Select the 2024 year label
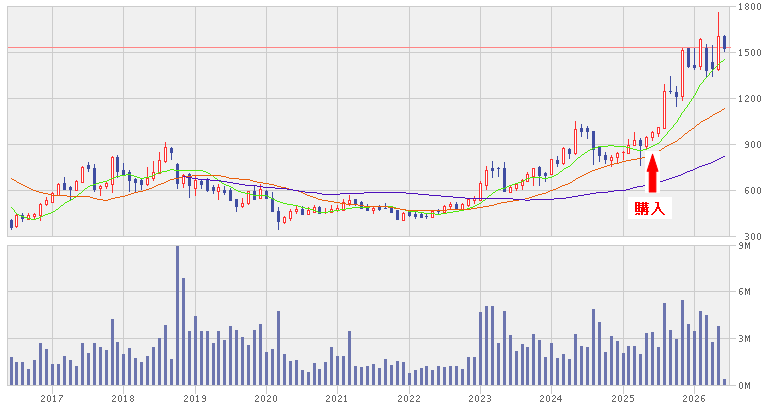Screen dimensions: 764x406 click(552, 399)
